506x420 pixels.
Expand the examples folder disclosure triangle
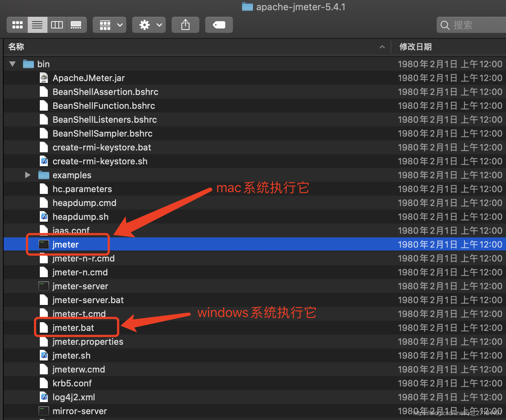[28, 175]
